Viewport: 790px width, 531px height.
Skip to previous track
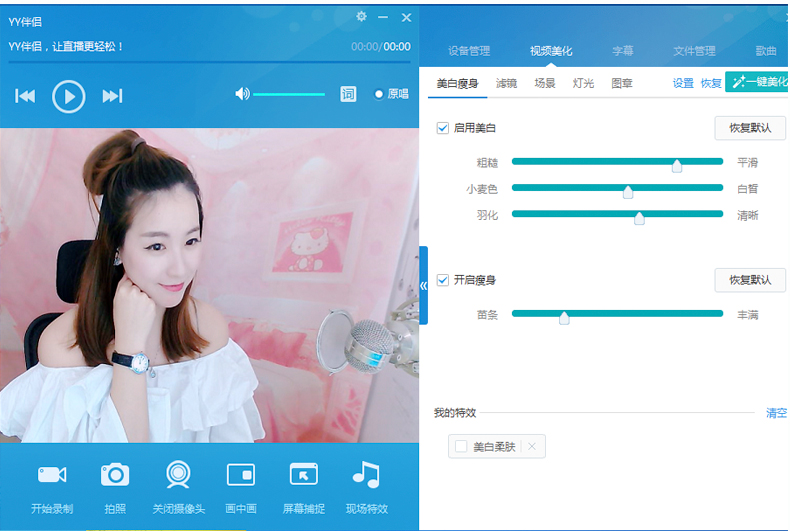[x=25, y=95]
